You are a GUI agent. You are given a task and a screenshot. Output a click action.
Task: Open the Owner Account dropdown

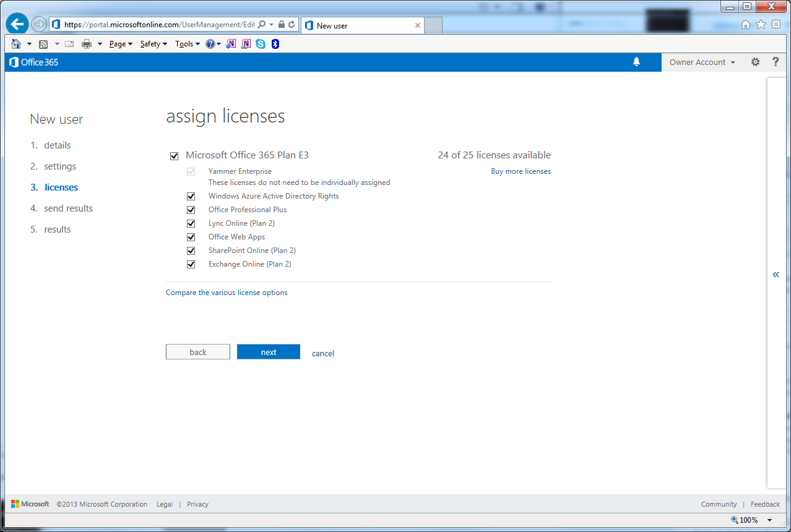702,62
